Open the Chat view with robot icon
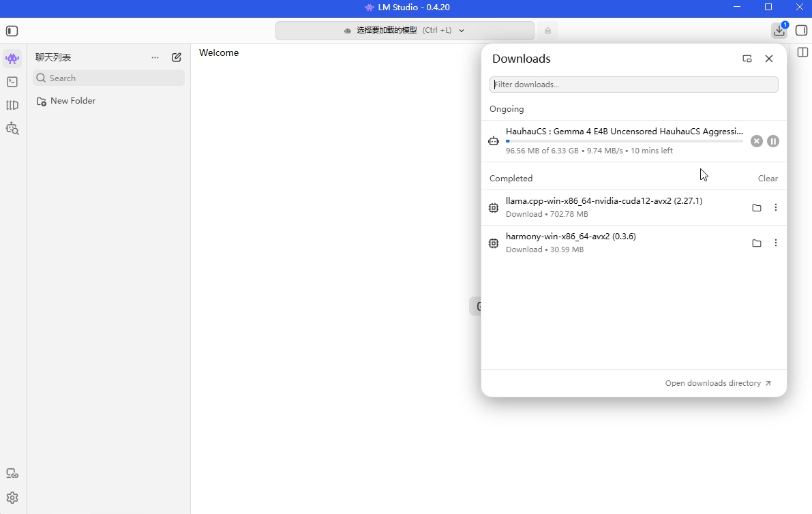 coord(12,59)
